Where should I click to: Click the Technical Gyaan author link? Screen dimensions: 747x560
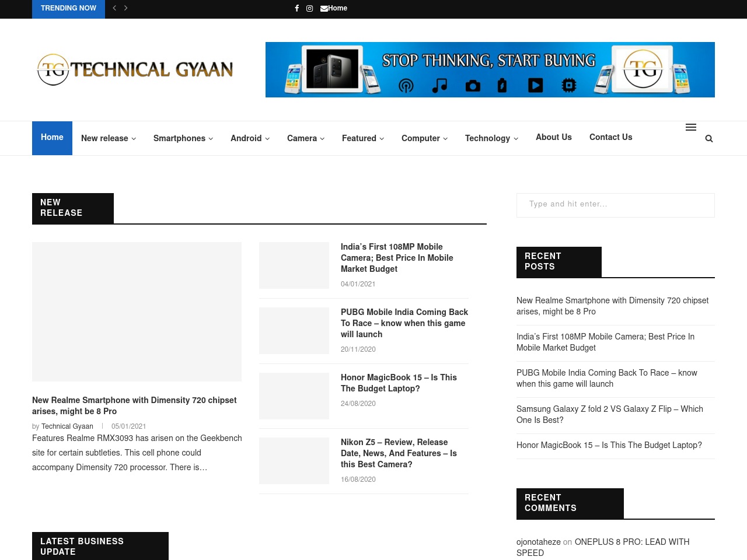67,426
